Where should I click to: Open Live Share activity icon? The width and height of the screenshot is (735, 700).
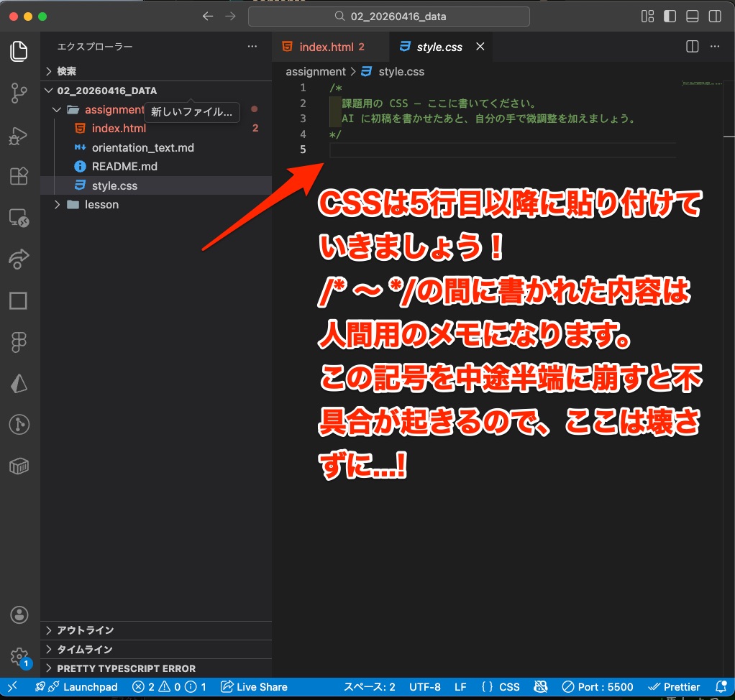(x=19, y=259)
